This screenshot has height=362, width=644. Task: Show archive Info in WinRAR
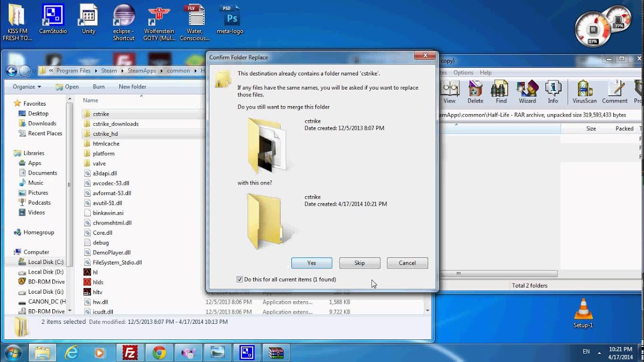click(x=553, y=92)
